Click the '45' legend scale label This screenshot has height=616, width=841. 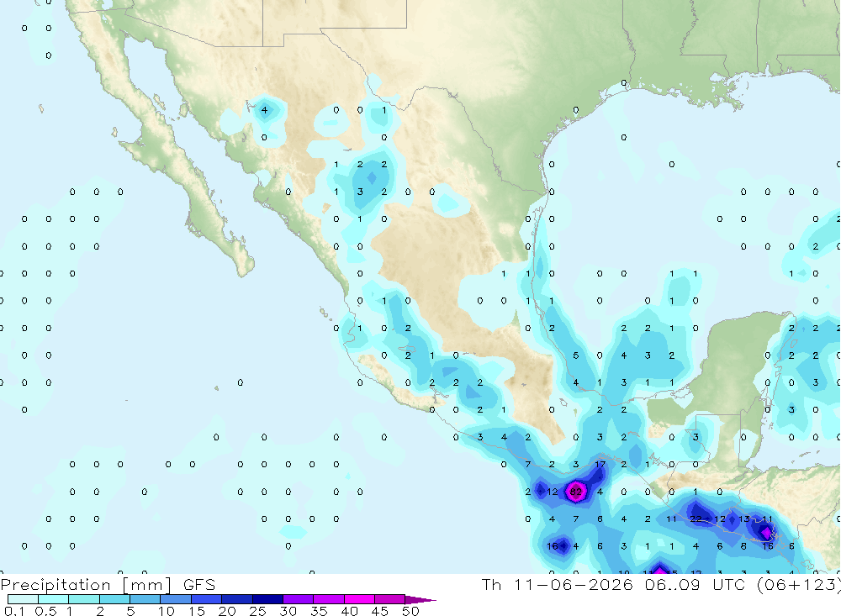click(380, 611)
